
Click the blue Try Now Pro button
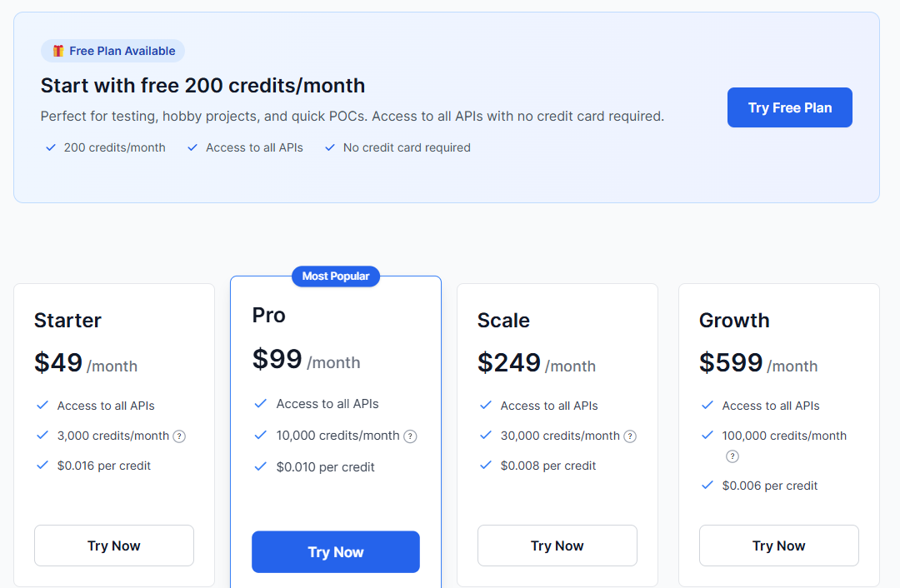[335, 552]
